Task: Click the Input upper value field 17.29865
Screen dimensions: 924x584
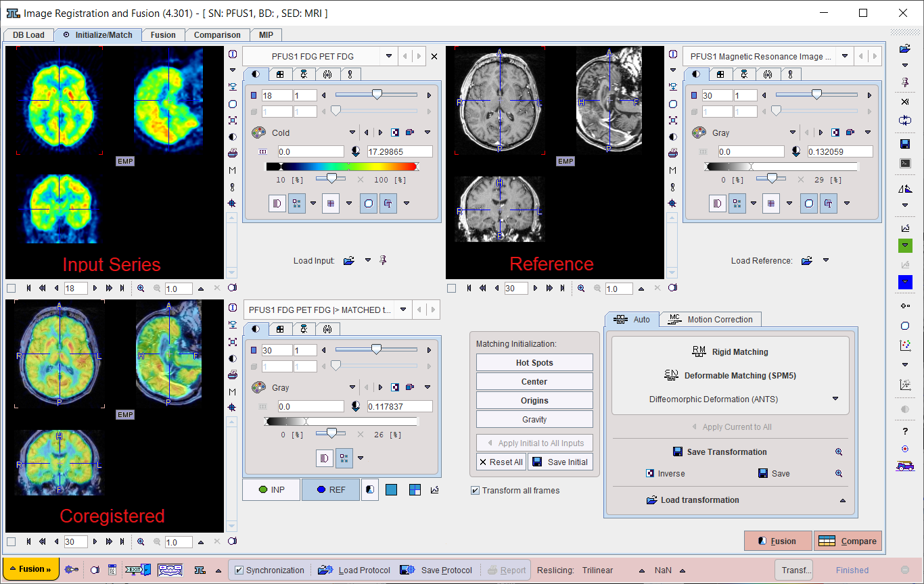Action: coord(400,151)
